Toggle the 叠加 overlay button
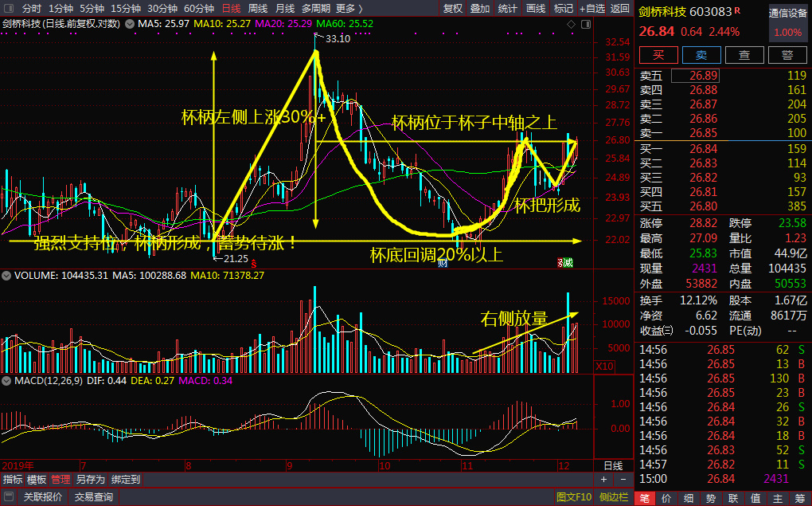 pyautogui.click(x=480, y=8)
